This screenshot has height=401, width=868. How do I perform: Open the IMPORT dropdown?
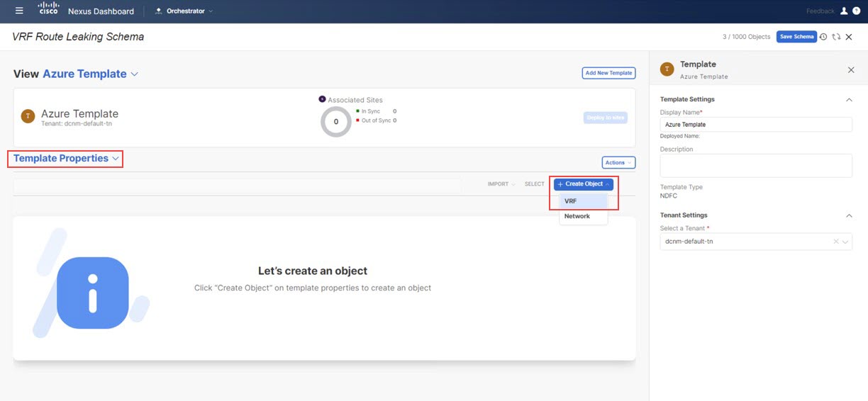(501, 184)
